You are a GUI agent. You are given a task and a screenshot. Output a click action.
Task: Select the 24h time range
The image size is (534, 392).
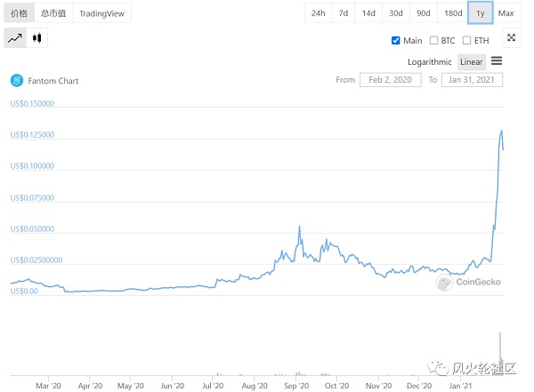coord(318,13)
